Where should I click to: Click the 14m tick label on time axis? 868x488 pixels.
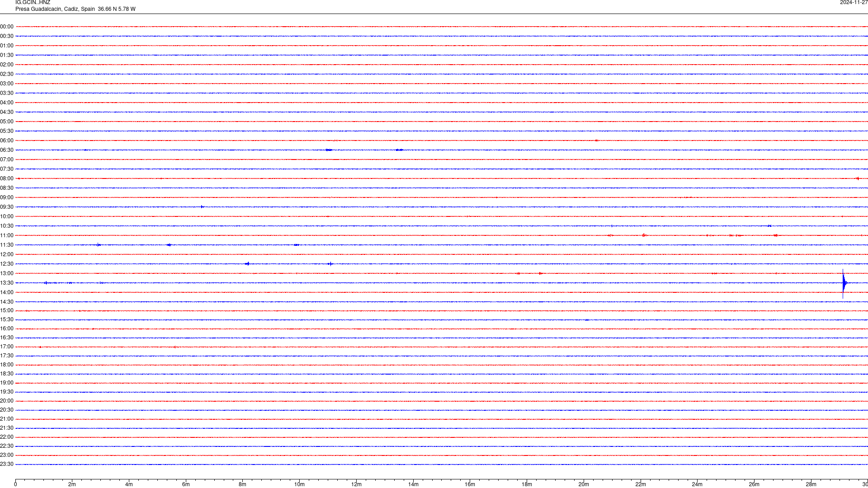pyautogui.click(x=413, y=484)
